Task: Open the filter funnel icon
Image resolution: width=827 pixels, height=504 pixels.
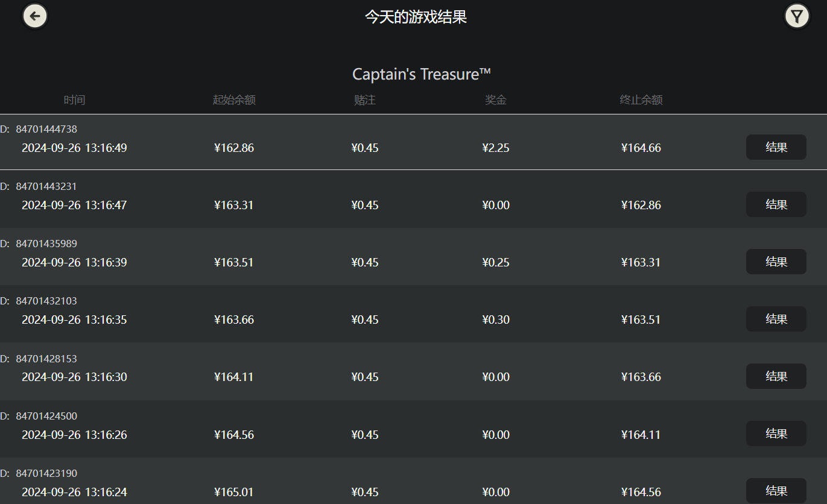Action: click(x=797, y=16)
